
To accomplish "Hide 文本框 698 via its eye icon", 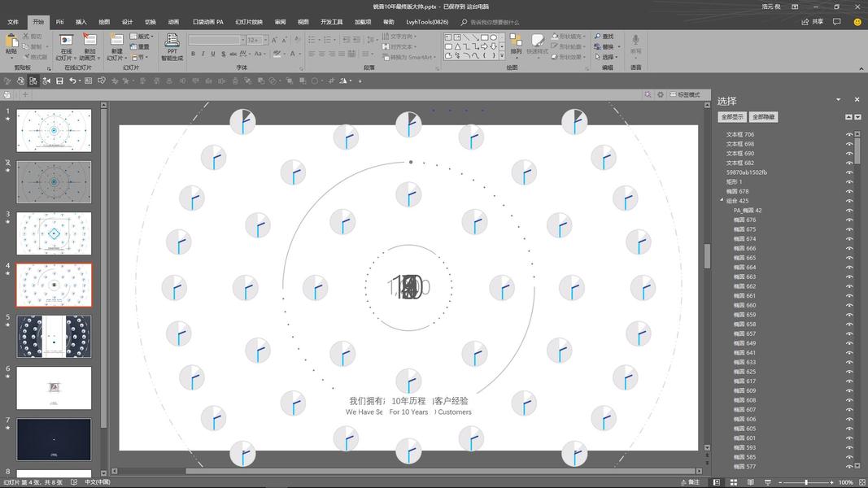I will [849, 144].
